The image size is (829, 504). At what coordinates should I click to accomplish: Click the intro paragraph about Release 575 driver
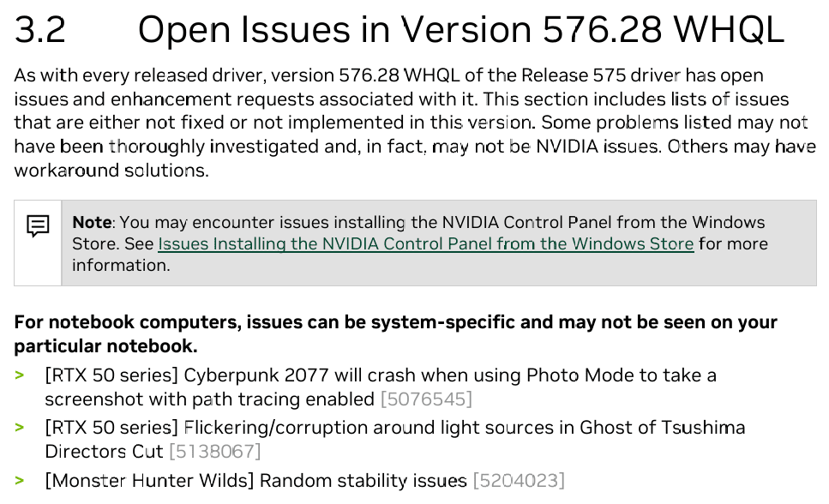[x=415, y=123]
